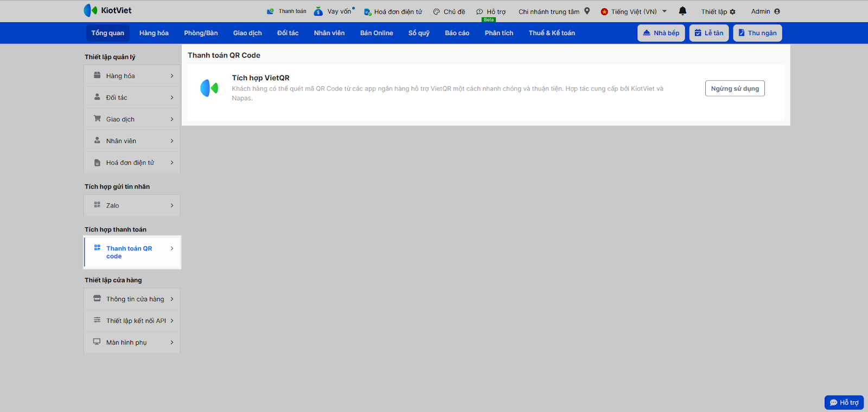
Task: Click the Thông tin cửa hàng store icon
Action: [97, 299]
